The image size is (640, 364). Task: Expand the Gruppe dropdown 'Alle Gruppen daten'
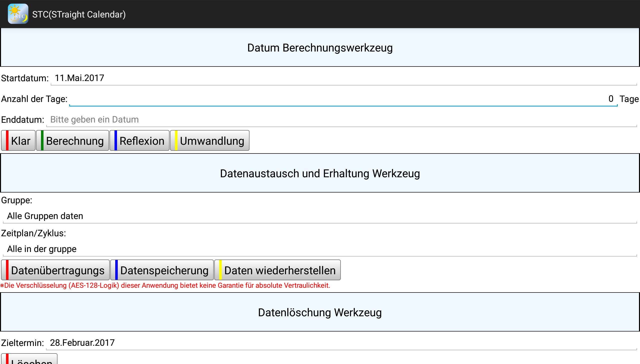click(319, 216)
